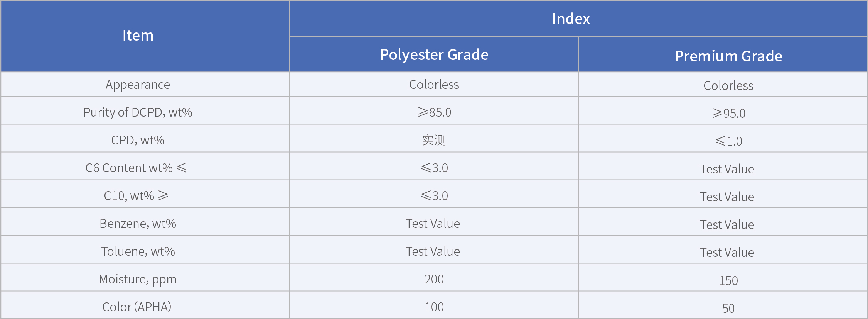Click the Item column header
This screenshot has height=319, width=868.
[138, 36]
